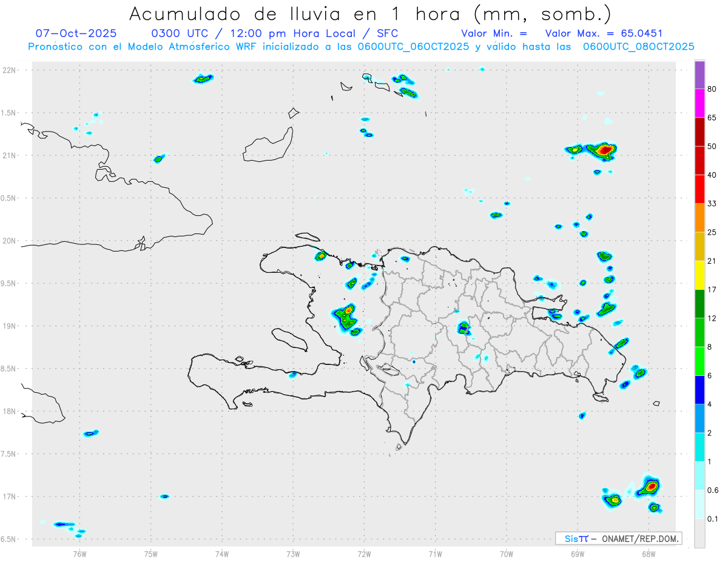Screen dimensions: 728x562
Task: Click the gray below-0.1 colorbar segment
Action: (x=699, y=533)
